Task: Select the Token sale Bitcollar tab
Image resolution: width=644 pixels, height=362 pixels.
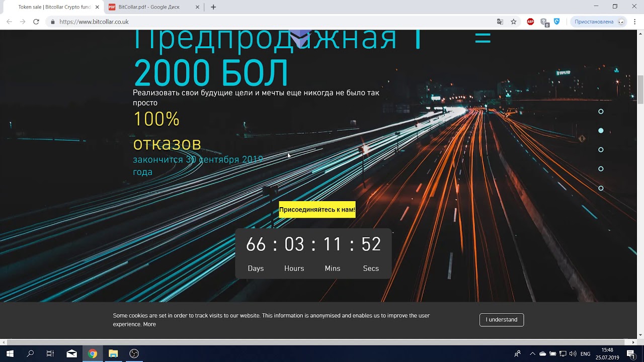Action: 53,7
